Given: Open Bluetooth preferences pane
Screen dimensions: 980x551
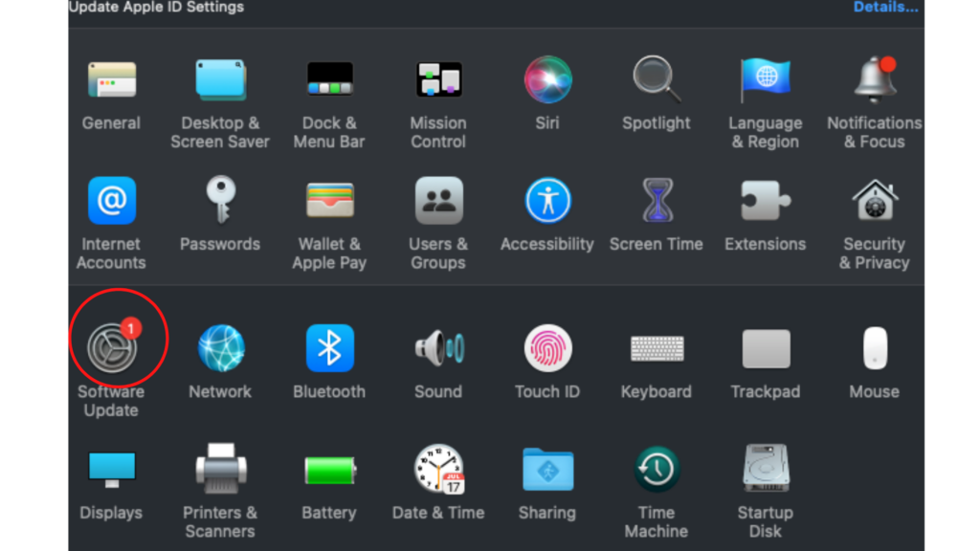Looking at the screenshot, I should [x=329, y=348].
